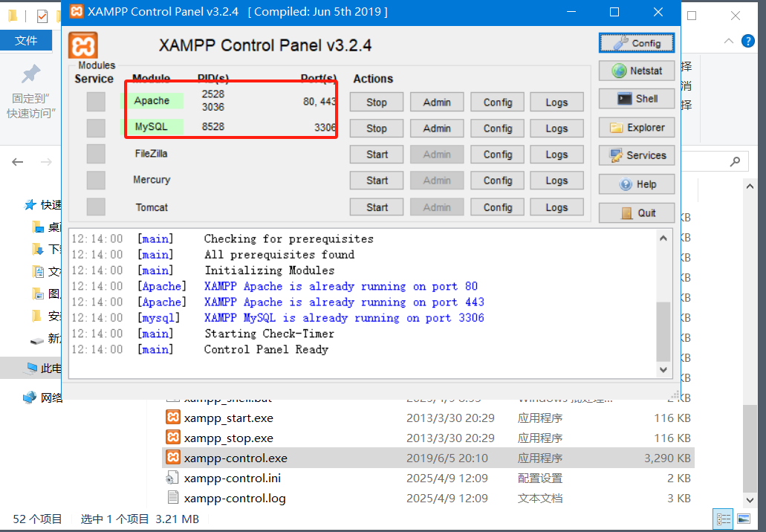Image resolution: width=766 pixels, height=532 pixels.
Task: Click the Explorer back arrow
Action: coord(18,162)
